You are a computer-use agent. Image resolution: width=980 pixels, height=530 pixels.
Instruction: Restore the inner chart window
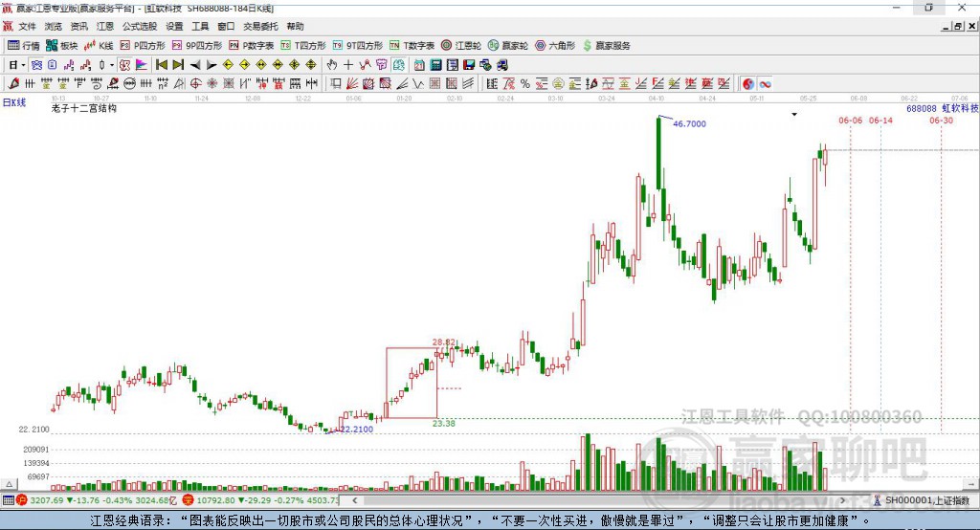(958, 26)
